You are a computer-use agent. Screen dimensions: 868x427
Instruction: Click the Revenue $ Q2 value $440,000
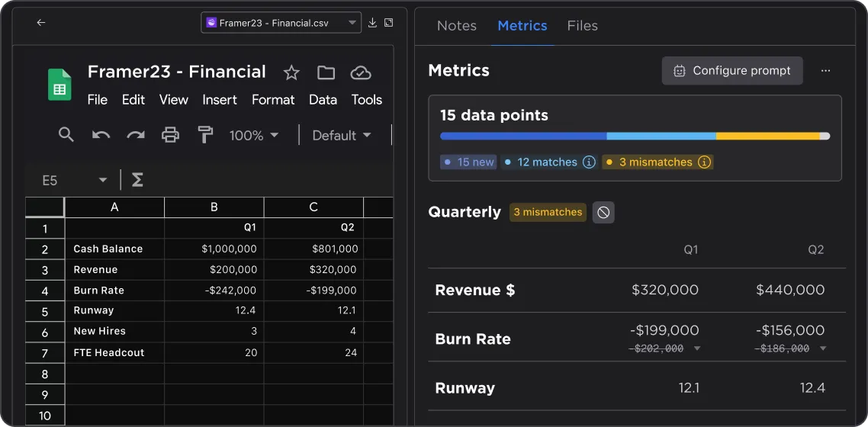[790, 290]
